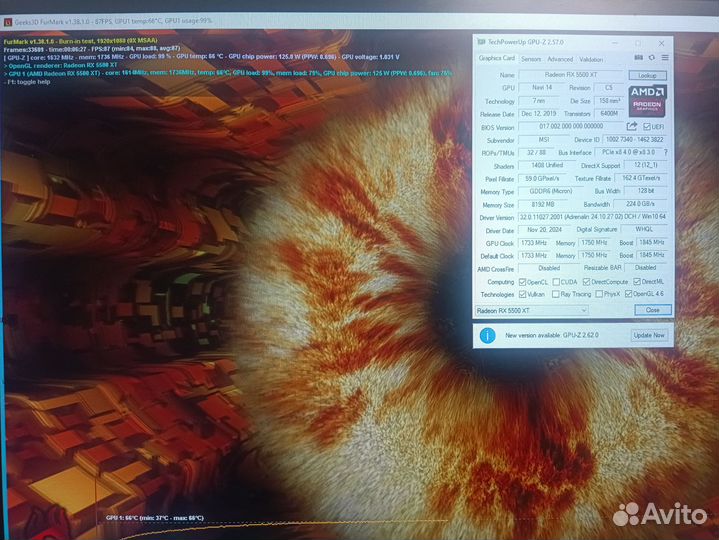This screenshot has width=719, height=540.
Task: Click FurMark's OpenGL renderer overlay line
Action: coord(61,66)
